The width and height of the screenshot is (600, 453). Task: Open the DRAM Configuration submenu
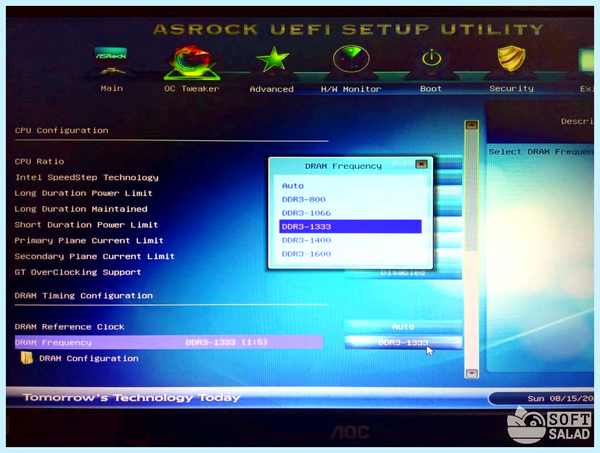(x=89, y=358)
